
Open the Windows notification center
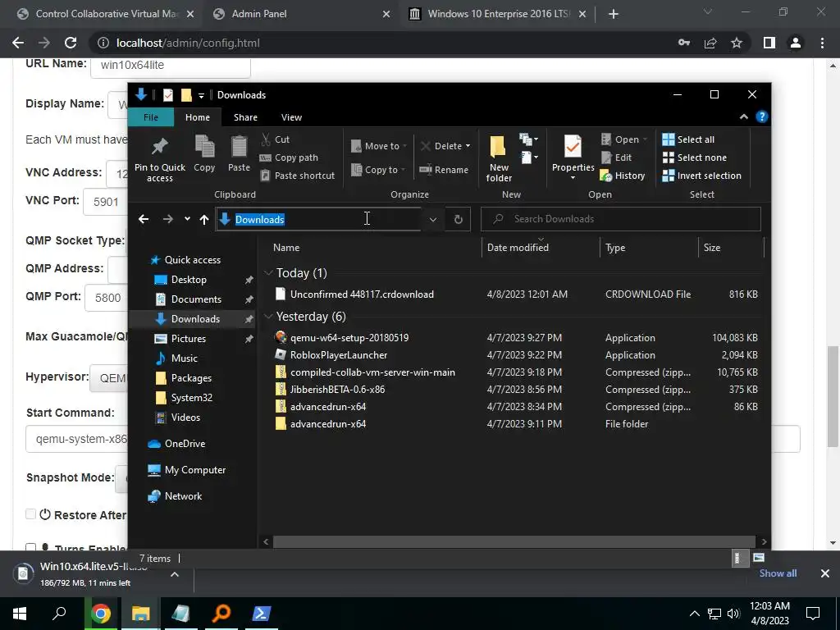[813, 614]
